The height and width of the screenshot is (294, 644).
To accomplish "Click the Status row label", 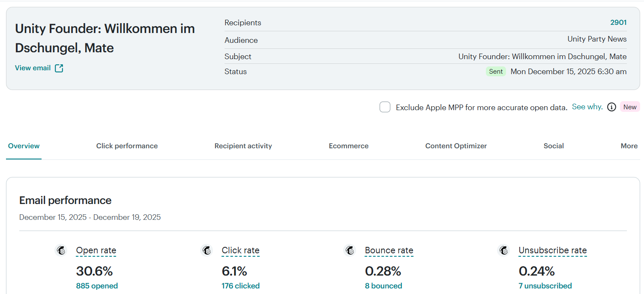I will coord(236,72).
